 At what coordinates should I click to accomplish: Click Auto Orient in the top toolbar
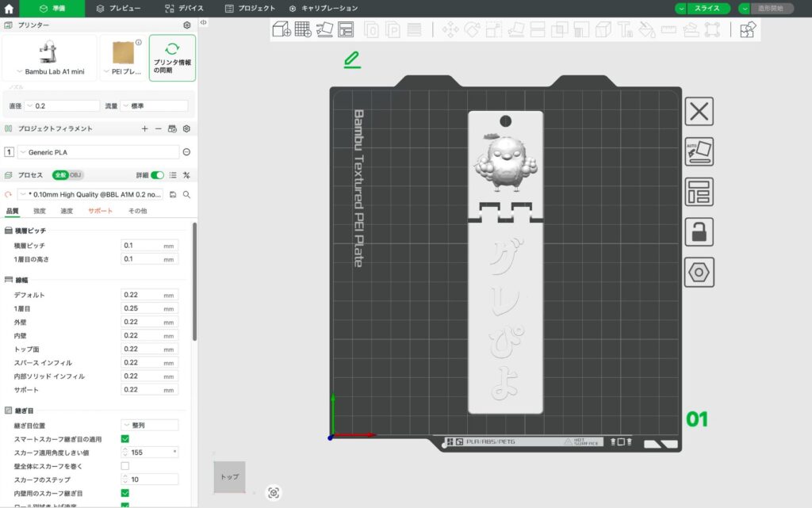click(x=324, y=29)
